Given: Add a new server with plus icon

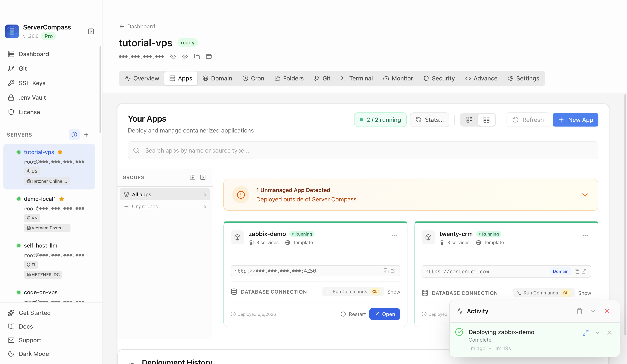Looking at the screenshot, I should [86, 135].
